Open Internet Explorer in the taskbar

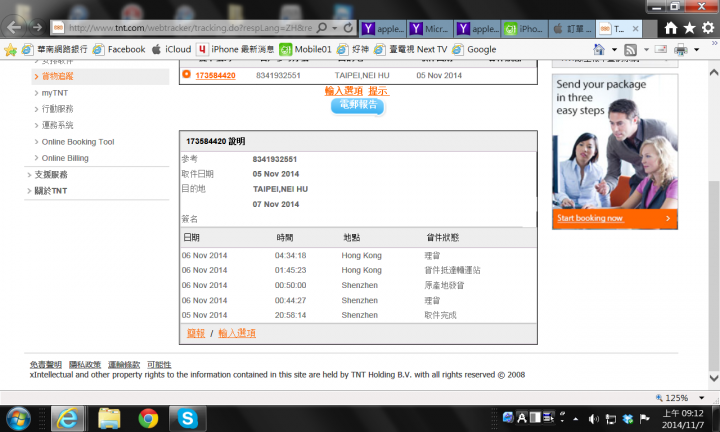click(x=68, y=418)
